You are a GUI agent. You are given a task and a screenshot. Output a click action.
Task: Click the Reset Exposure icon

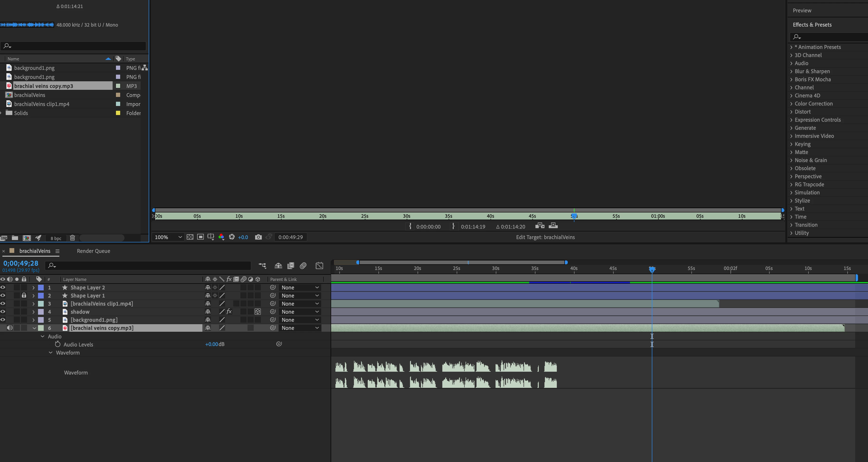[x=232, y=237]
